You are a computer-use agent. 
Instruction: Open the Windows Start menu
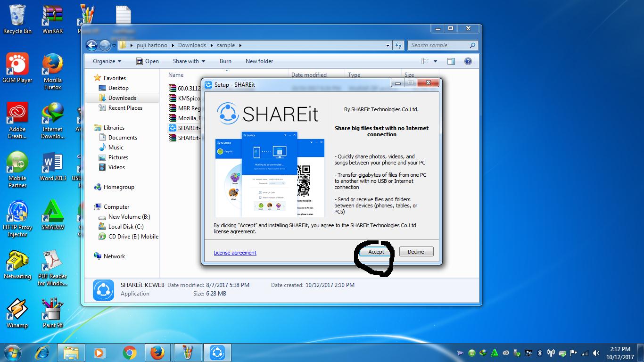[x=13, y=353]
